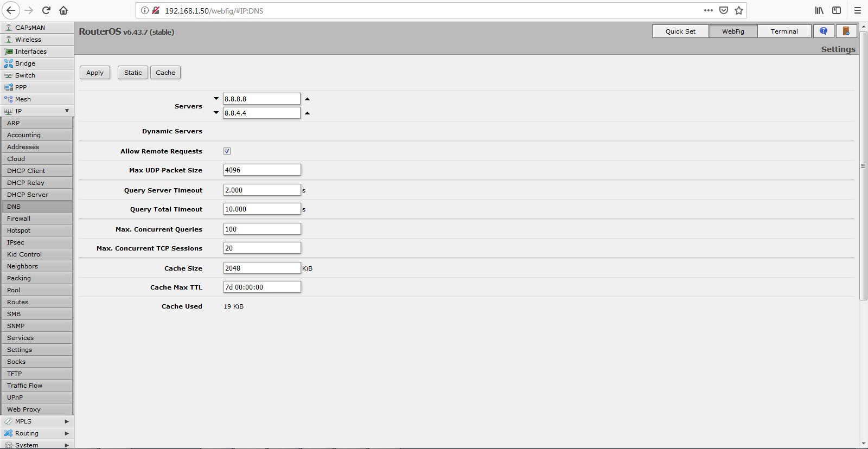
Task: Open DHCP Server under IP
Action: click(x=37, y=195)
